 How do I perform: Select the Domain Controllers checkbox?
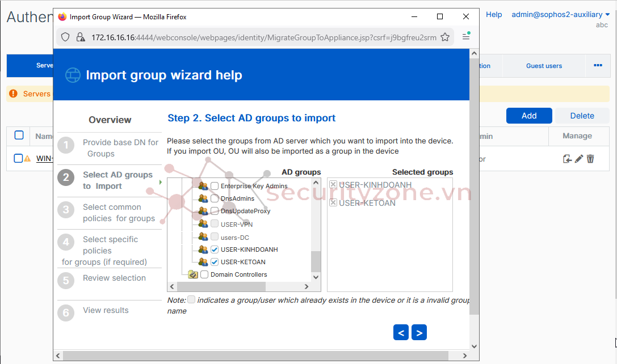204,274
